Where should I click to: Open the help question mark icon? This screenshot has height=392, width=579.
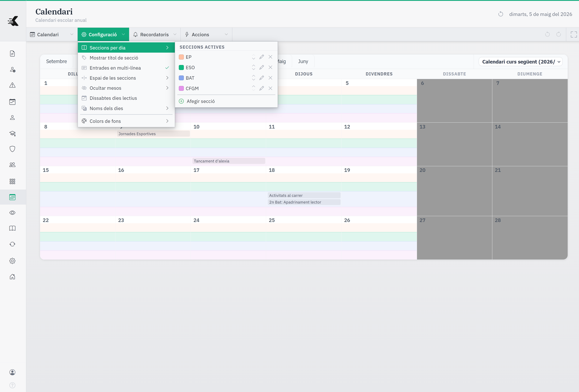point(12,385)
